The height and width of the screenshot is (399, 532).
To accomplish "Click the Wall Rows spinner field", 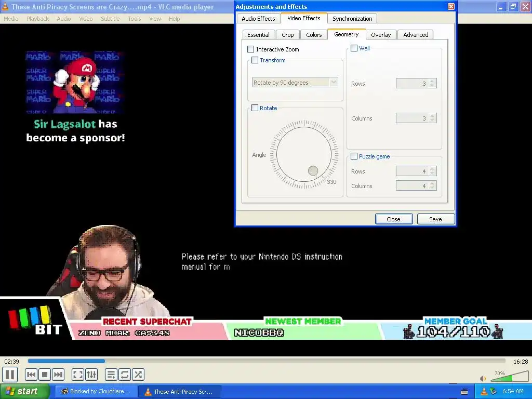I will [x=416, y=84].
